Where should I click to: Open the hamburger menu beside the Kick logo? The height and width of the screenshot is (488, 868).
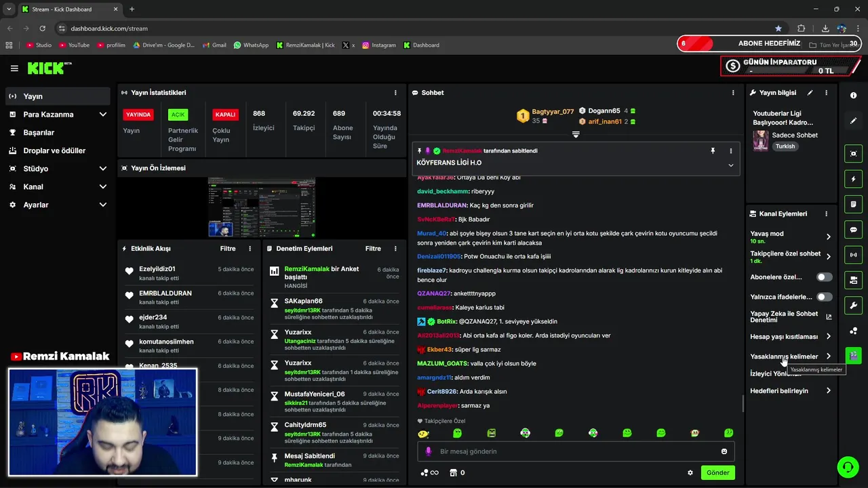tap(14, 68)
